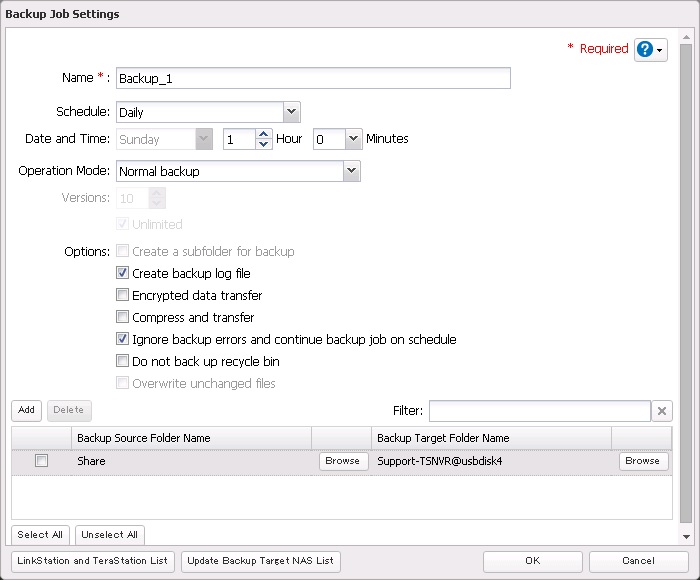Enable Compress and transfer option
This screenshot has height=580, width=700.
(x=123, y=317)
